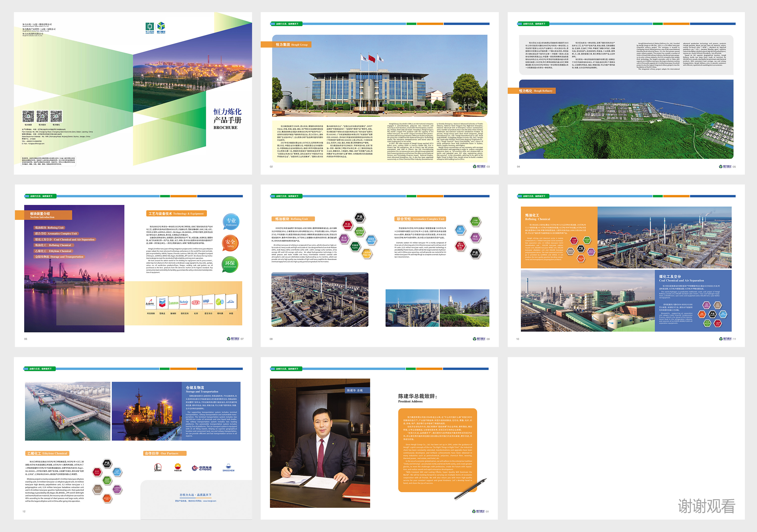The width and height of the screenshot is (757, 532).
Task: Click the CNOOC logo under Our Partners
Action: (201, 468)
